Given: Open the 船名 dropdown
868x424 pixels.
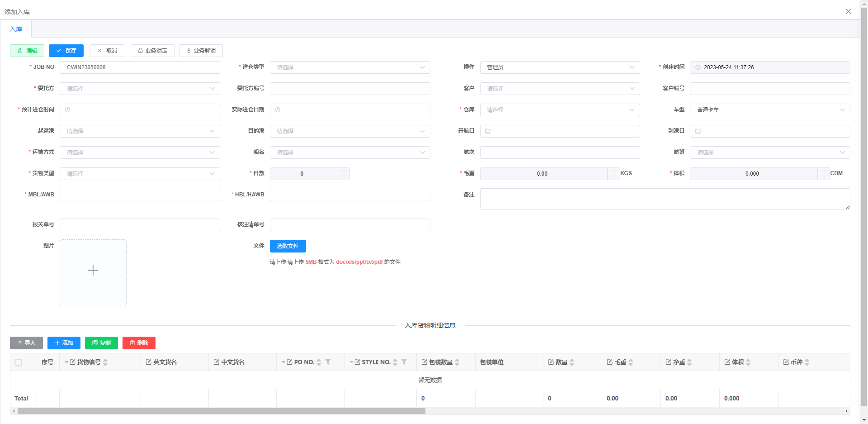Looking at the screenshot, I should (350, 152).
